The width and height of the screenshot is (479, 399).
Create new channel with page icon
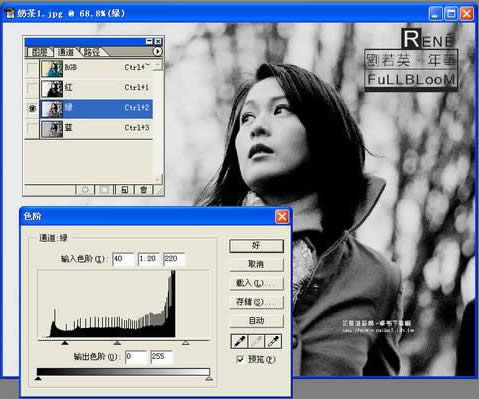(x=124, y=190)
